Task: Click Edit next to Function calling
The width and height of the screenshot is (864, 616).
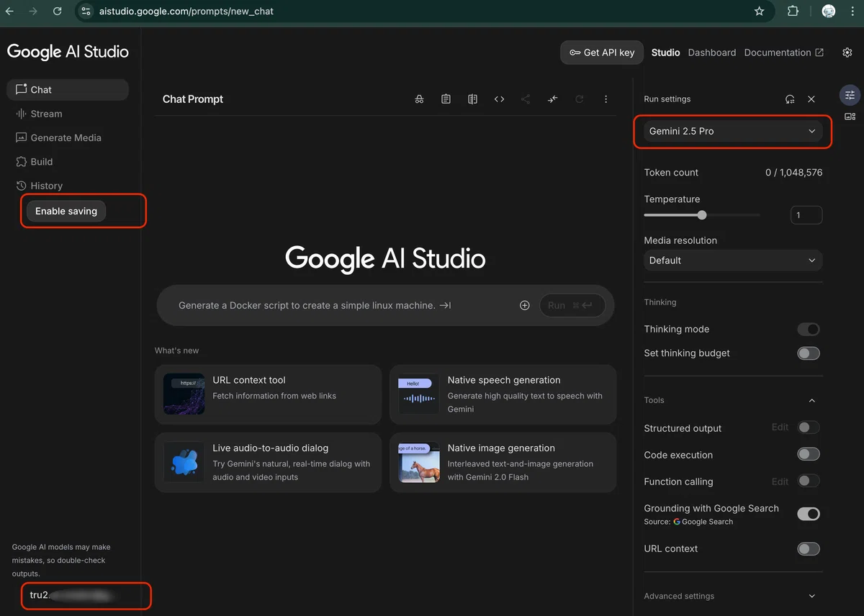Action: point(780,481)
